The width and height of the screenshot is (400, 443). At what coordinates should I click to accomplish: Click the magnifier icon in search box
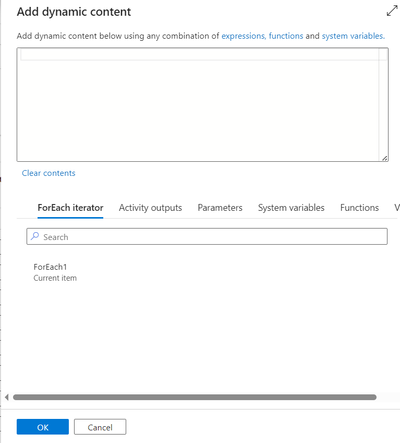coord(35,236)
